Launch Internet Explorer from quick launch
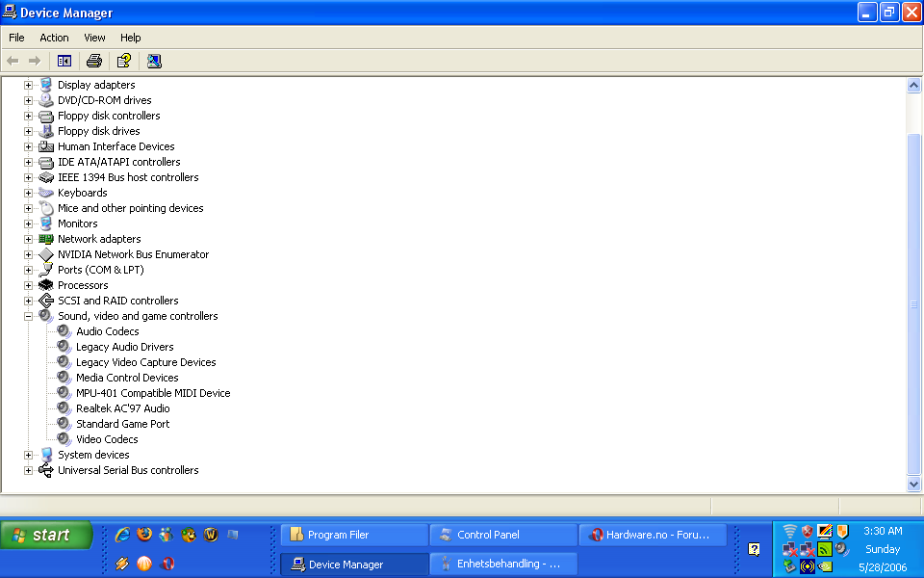The width and height of the screenshot is (924, 578). pyautogui.click(x=122, y=535)
